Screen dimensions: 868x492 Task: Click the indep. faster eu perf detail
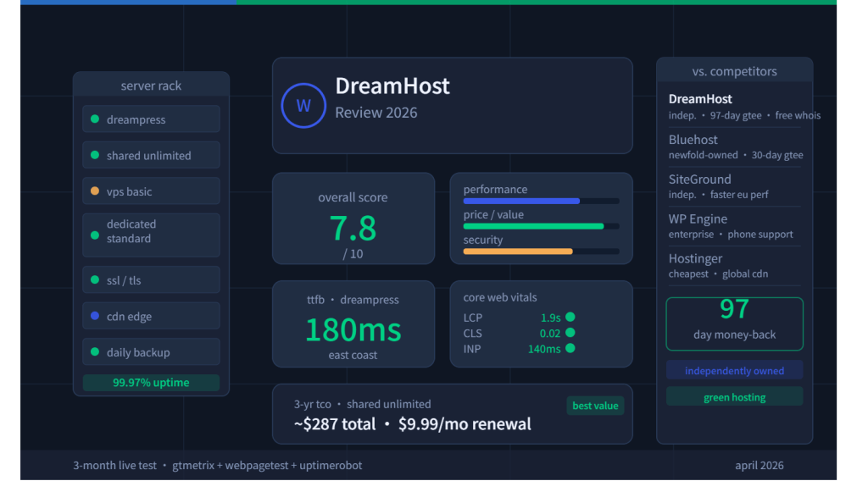[x=718, y=195]
